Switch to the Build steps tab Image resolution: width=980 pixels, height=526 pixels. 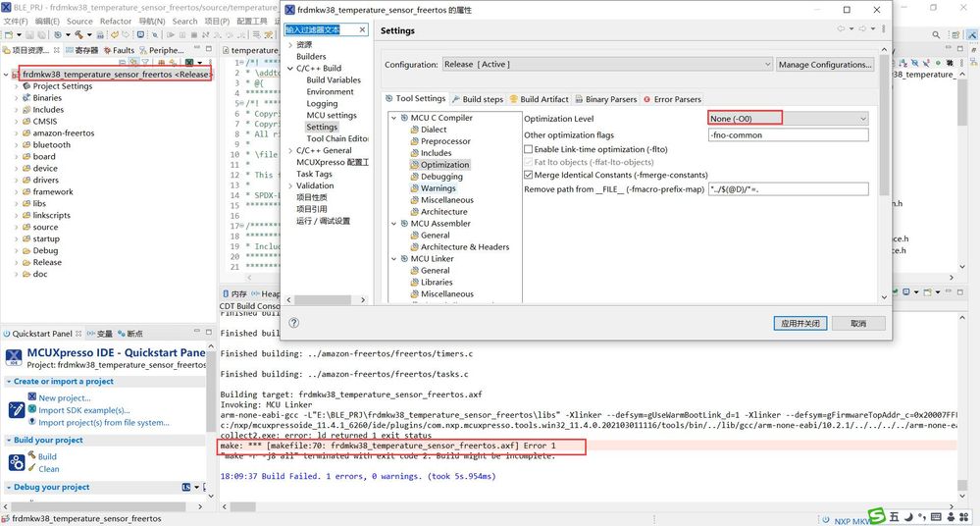pos(478,99)
